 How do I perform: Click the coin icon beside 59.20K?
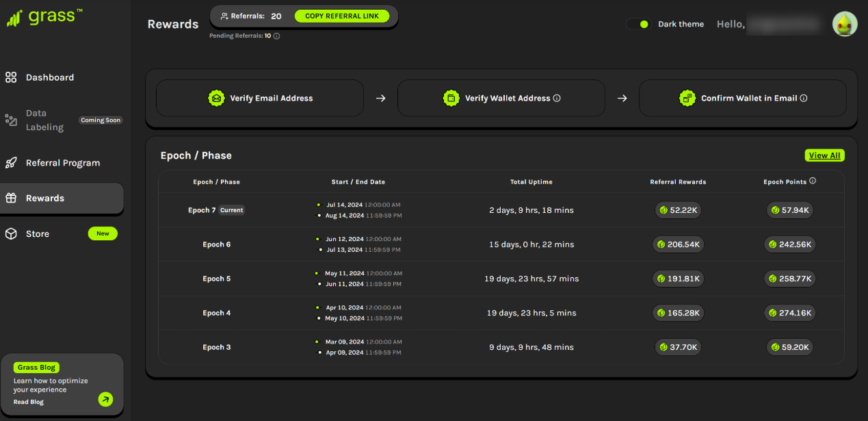click(775, 347)
